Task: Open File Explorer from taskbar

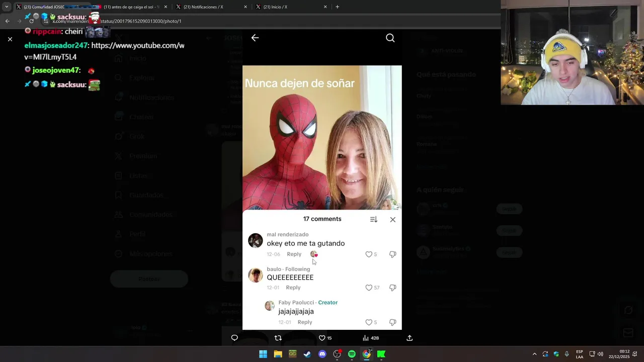Action: coord(278,354)
